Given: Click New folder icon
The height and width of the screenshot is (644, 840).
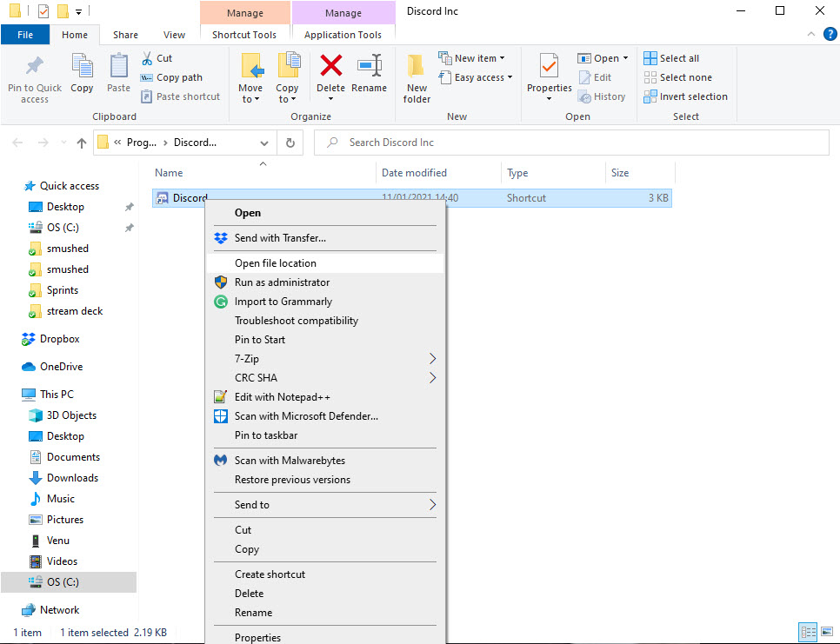Looking at the screenshot, I should tap(417, 66).
